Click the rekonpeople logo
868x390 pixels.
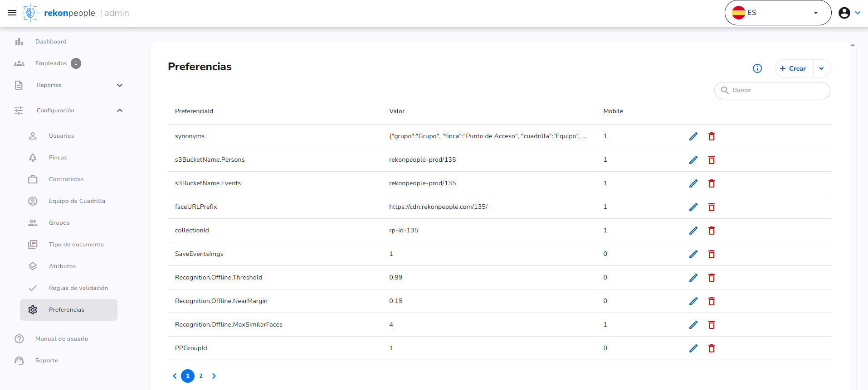pyautogui.click(x=59, y=13)
